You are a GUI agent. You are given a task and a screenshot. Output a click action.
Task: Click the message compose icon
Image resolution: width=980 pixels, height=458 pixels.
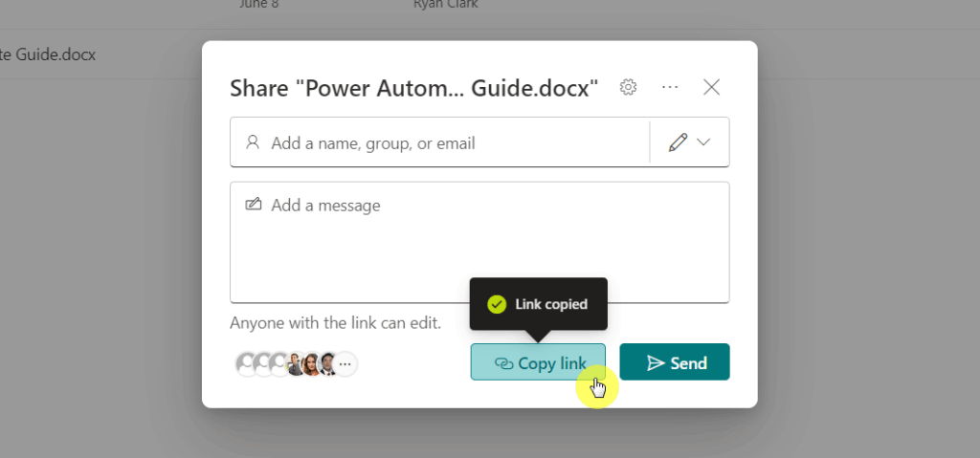coord(253,205)
